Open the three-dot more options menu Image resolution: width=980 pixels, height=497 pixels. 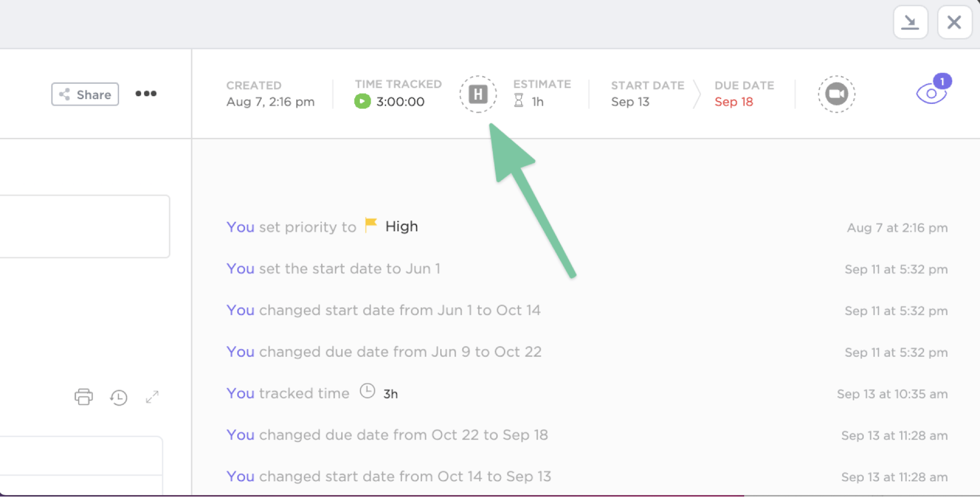(x=146, y=94)
